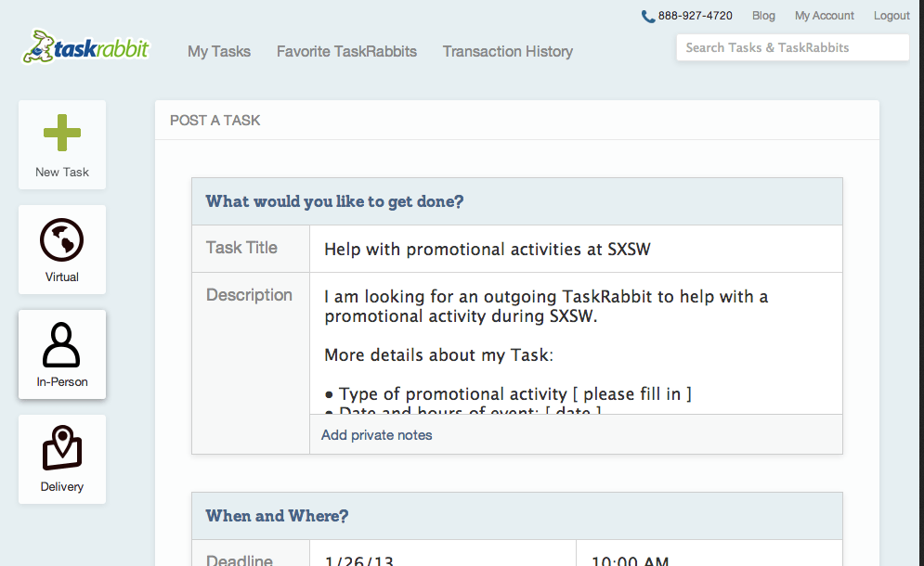
Task: Edit the Task Title field
Action: click(576, 249)
